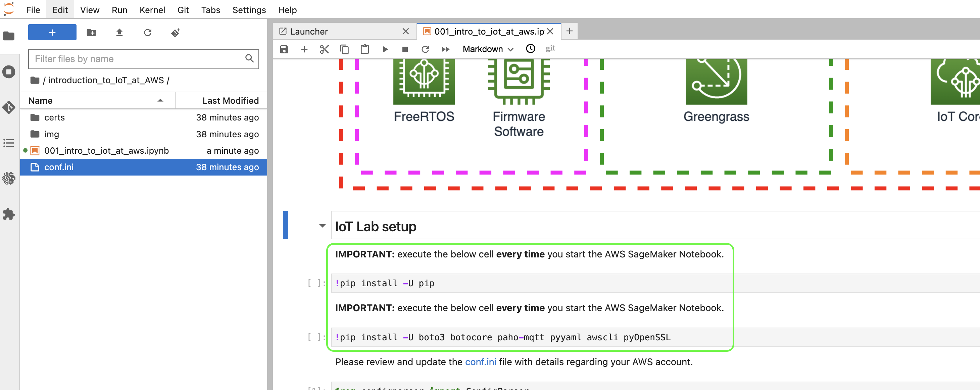Click the Upload Files icon
The height and width of the screenshot is (390, 980).
click(119, 33)
